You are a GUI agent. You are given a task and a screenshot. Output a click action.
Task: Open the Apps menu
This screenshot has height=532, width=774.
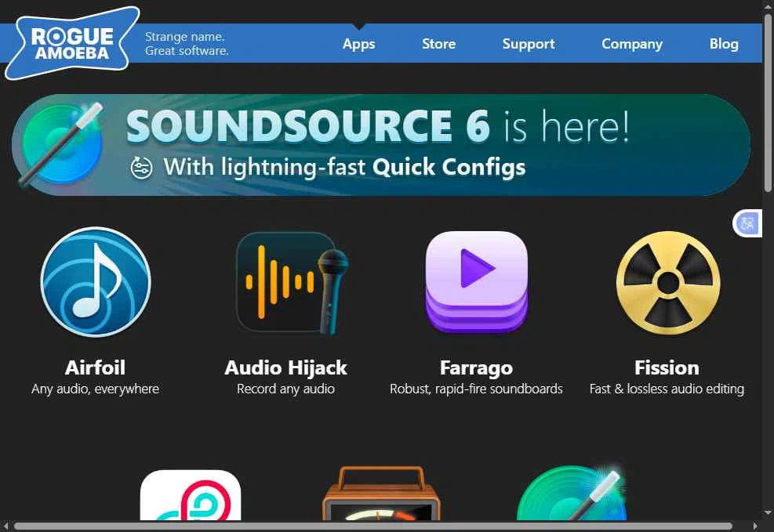pos(359,44)
